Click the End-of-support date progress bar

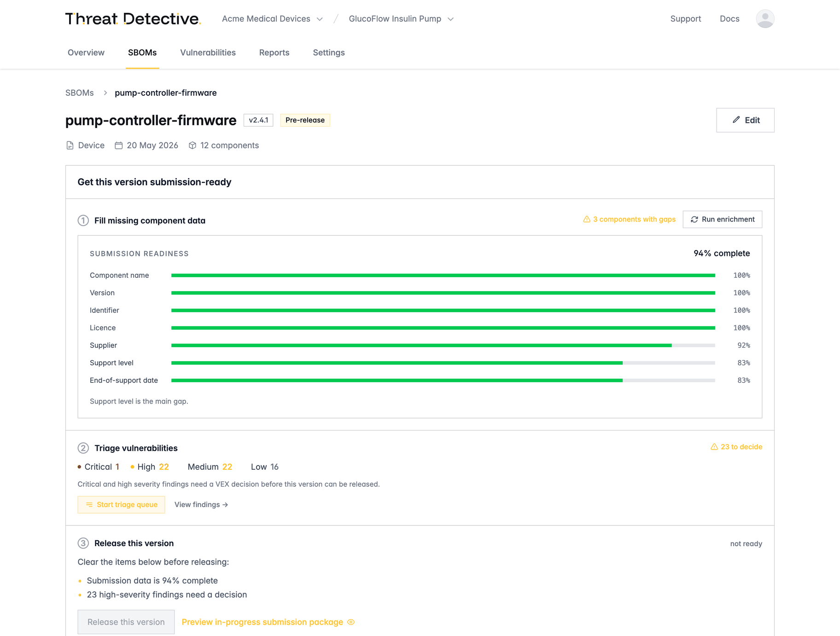click(x=443, y=380)
